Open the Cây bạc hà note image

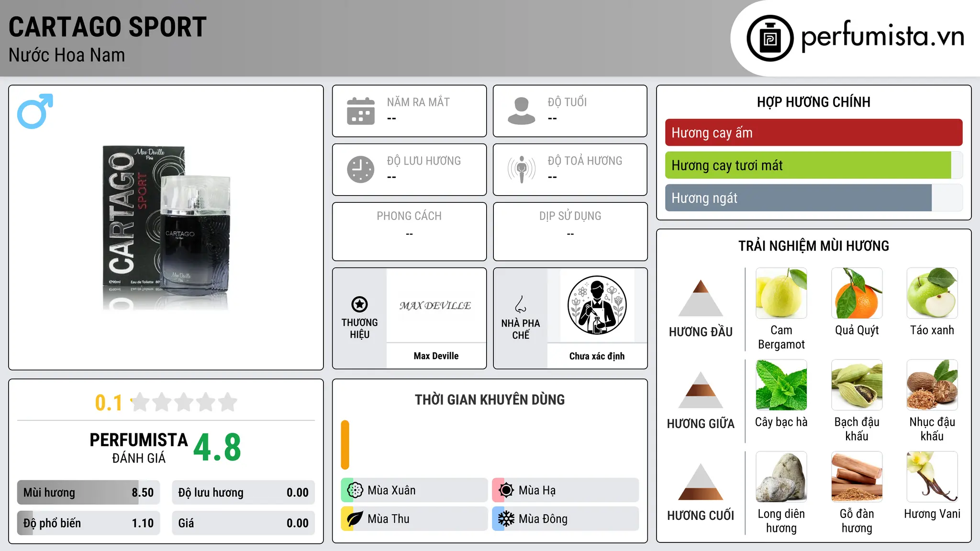pyautogui.click(x=781, y=385)
